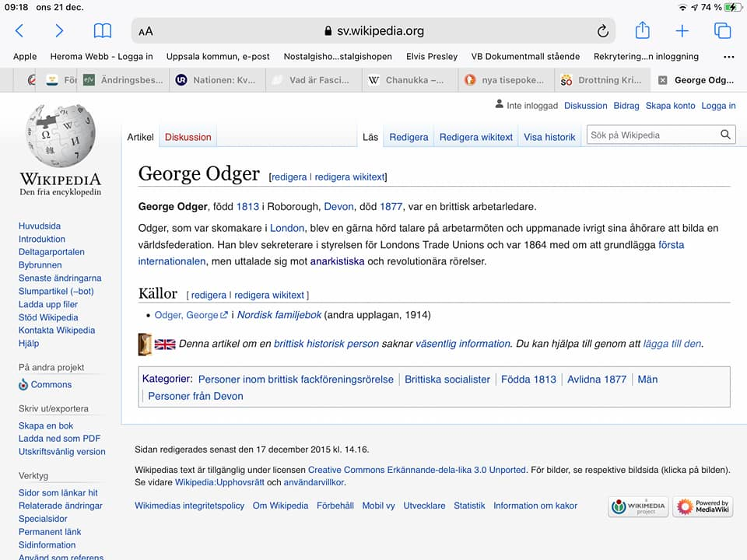This screenshot has width=747, height=560.
Task: Close the George Odger tab
Action: 662,80
